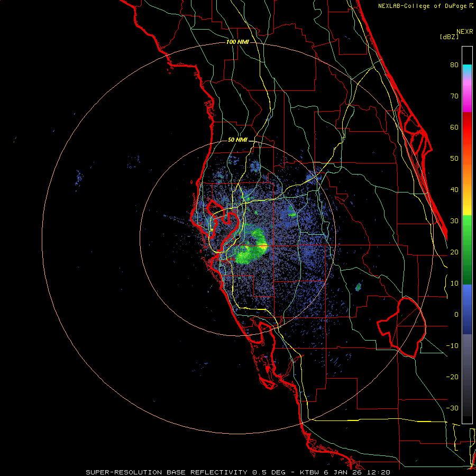
Task: Select the 20 value on the dBZ scale
Action: click(x=454, y=252)
